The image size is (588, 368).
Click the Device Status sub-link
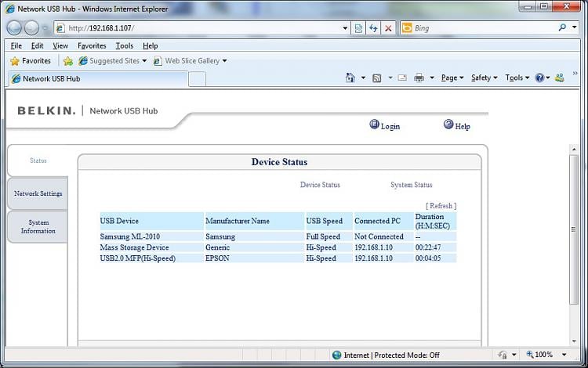320,185
